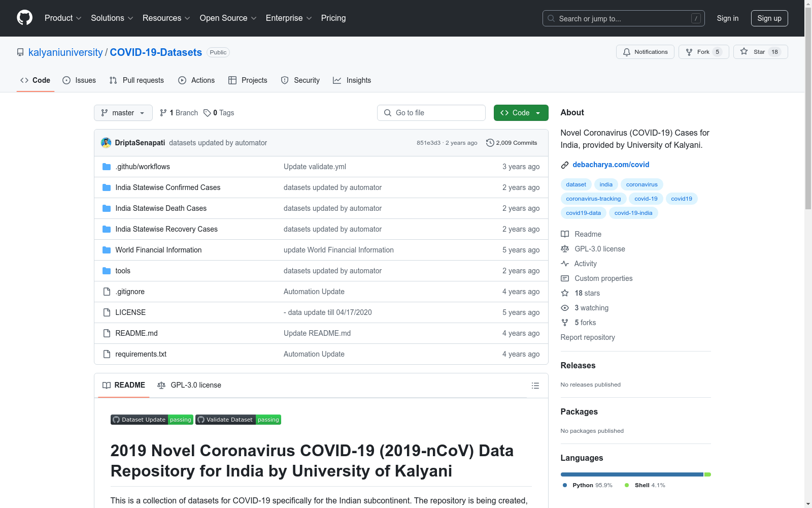Click the requirements.txt file icon
The height and width of the screenshot is (508, 812).
[107, 354]
